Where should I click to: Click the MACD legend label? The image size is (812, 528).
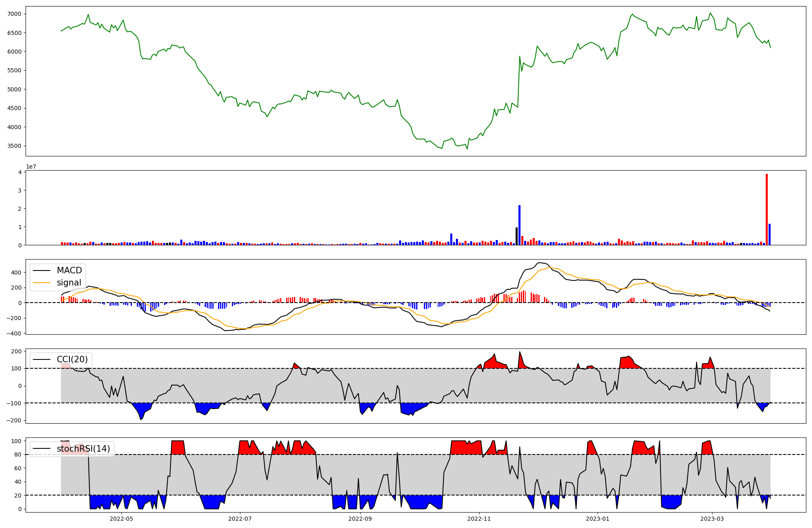tap(69, 270)
